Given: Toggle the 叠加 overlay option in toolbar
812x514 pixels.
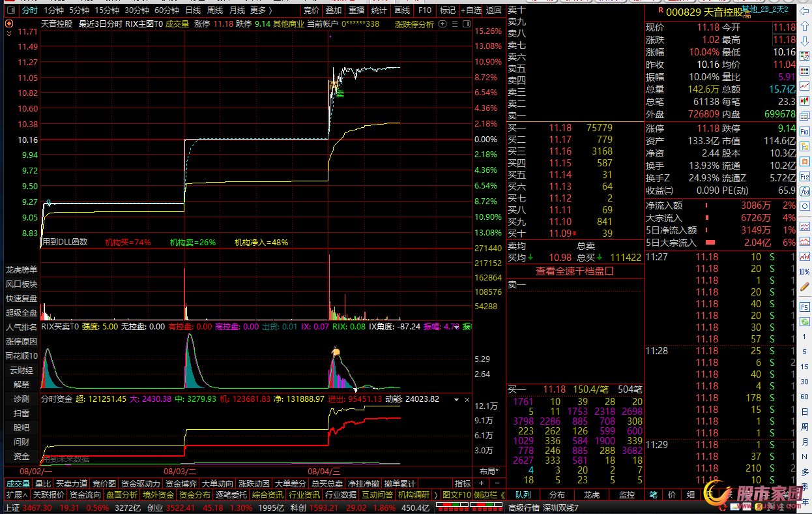Looking at the screenshot, I should [x=334, y=10].
